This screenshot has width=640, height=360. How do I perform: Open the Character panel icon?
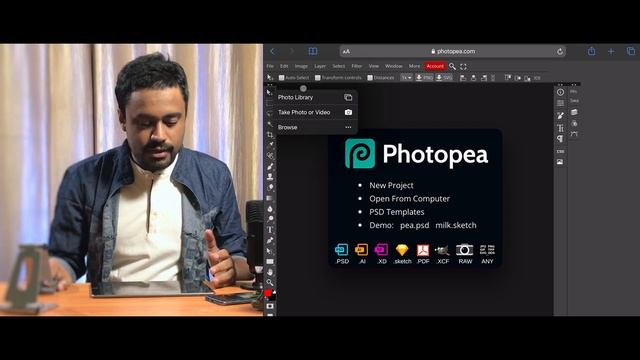coord(560,128)
